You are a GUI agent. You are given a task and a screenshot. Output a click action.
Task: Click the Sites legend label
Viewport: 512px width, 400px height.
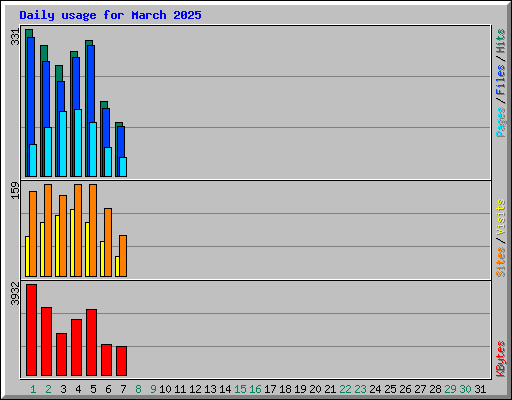point(500,262)
